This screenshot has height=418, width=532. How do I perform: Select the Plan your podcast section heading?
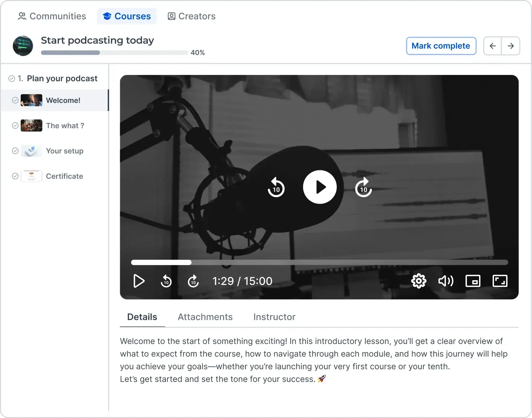[62, 79]
